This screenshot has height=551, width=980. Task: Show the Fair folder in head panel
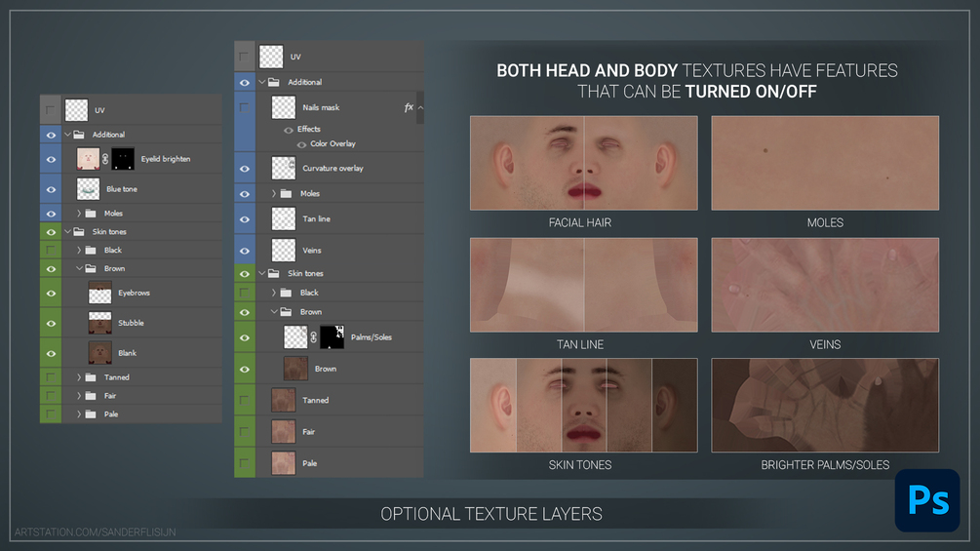(x=51, y=395)
